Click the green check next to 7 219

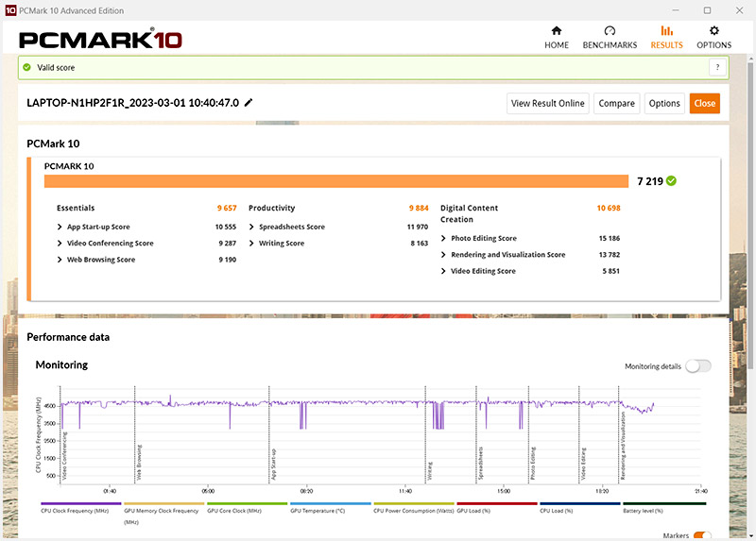coord(671,180)
